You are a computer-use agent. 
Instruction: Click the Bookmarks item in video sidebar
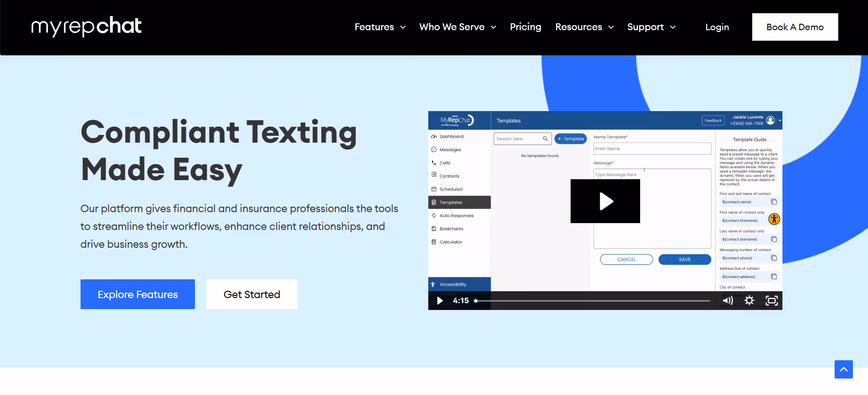pos(459,229)
